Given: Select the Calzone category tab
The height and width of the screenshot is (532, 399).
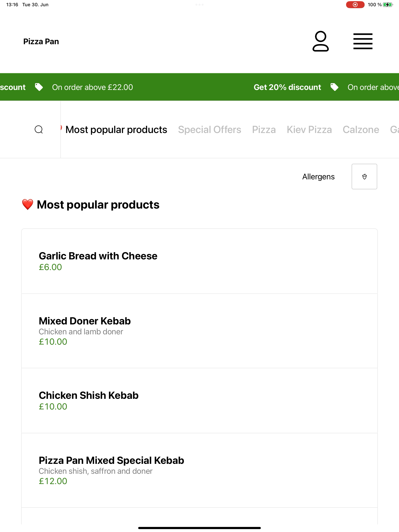Looking at the screenshot, I should click(361, 130).
